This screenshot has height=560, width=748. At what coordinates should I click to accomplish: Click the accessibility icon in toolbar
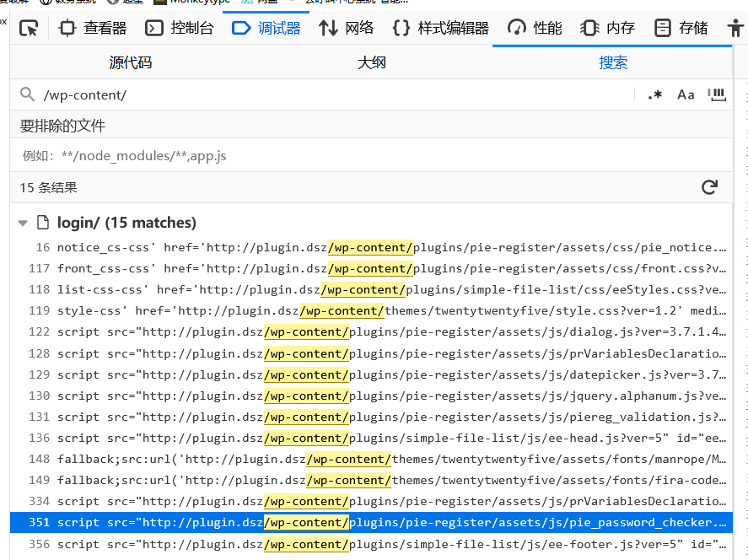coord(736,29)
